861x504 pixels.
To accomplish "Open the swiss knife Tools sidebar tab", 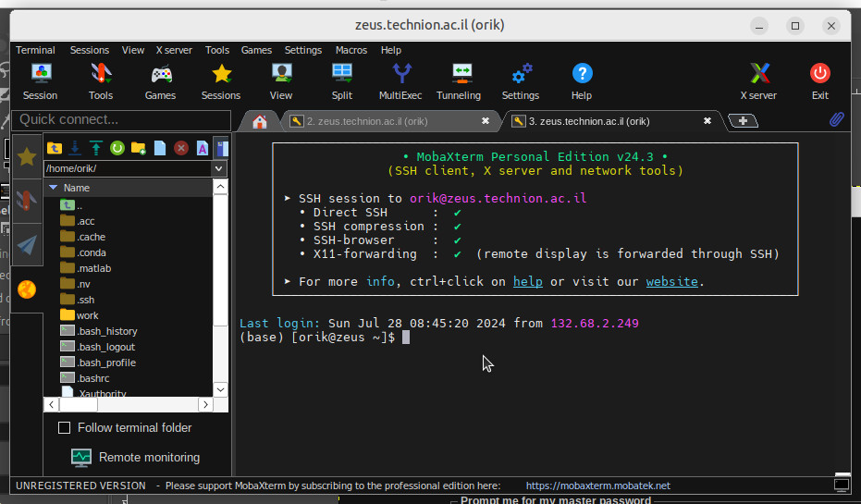I will pos(26,201).
